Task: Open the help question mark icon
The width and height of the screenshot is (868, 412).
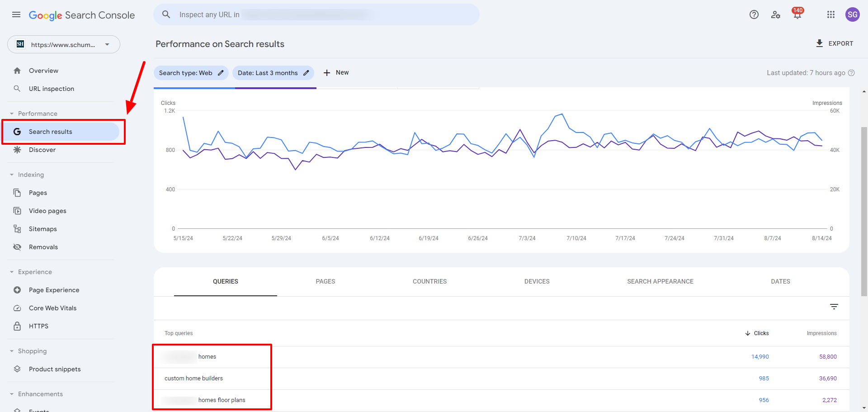Action: point(754,14)
